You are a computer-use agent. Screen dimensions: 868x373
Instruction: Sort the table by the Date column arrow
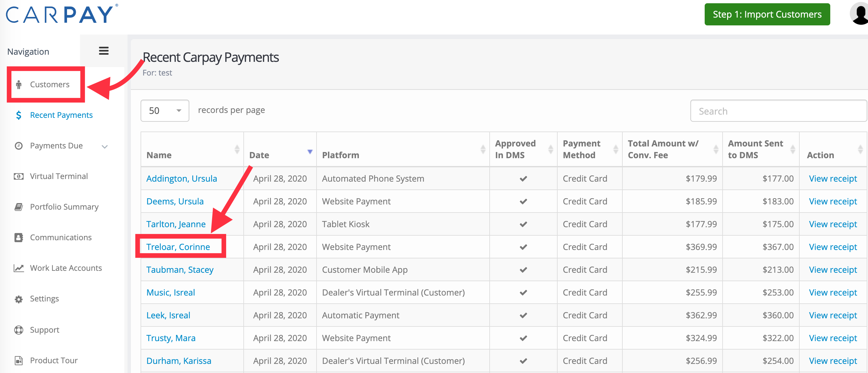coord(310,151)
